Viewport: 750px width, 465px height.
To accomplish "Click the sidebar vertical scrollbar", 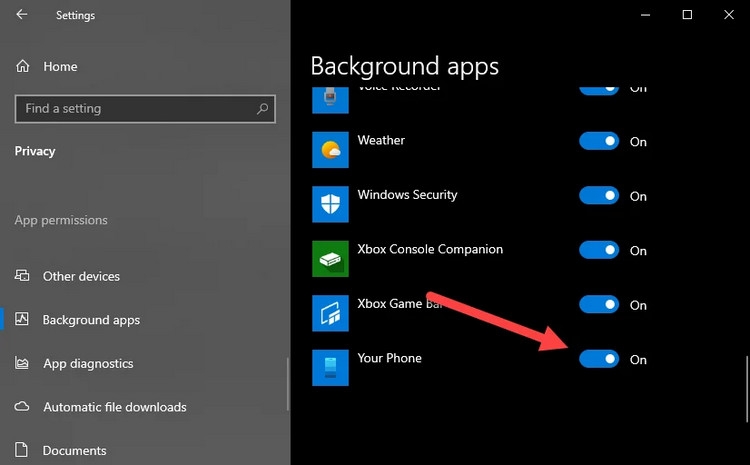I will point(288,384).
